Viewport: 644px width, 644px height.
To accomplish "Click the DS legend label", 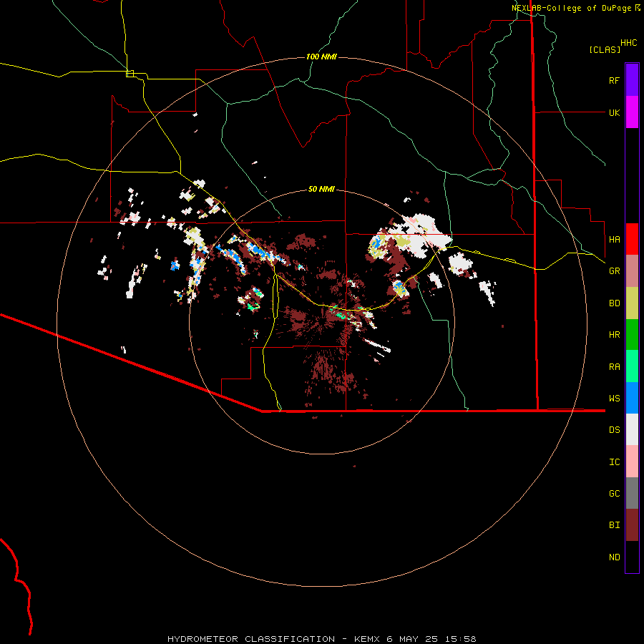I will [x=614, y=430].
